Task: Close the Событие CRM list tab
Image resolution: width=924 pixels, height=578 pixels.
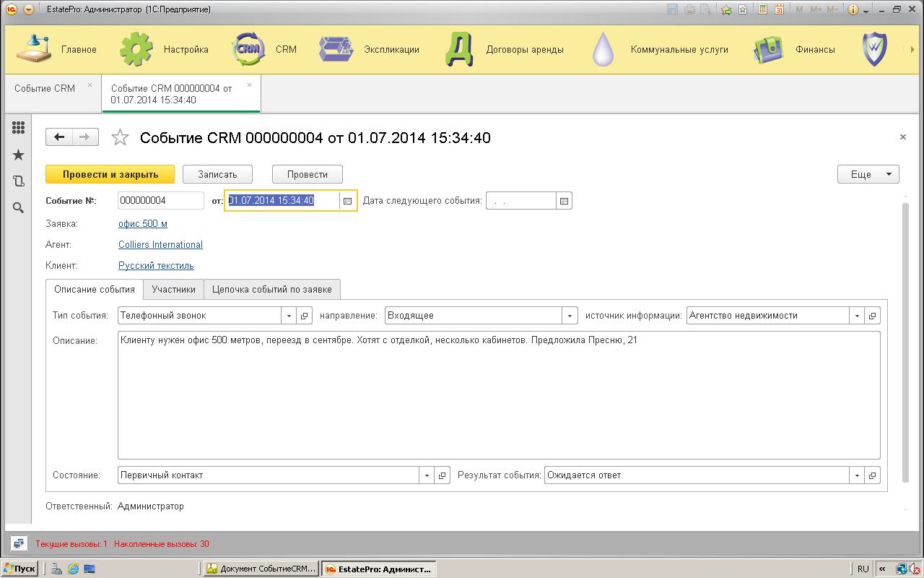Action: [90, 85]
